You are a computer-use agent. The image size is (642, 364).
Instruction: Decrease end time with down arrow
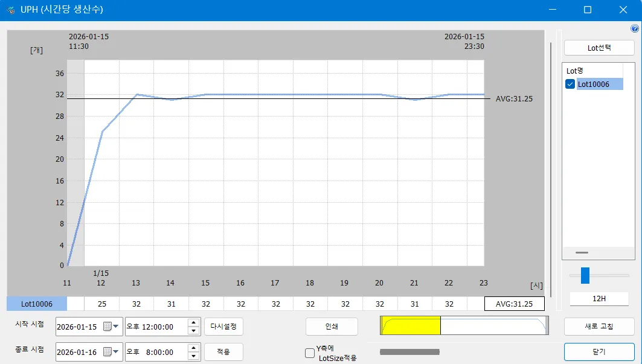[193, 356]
